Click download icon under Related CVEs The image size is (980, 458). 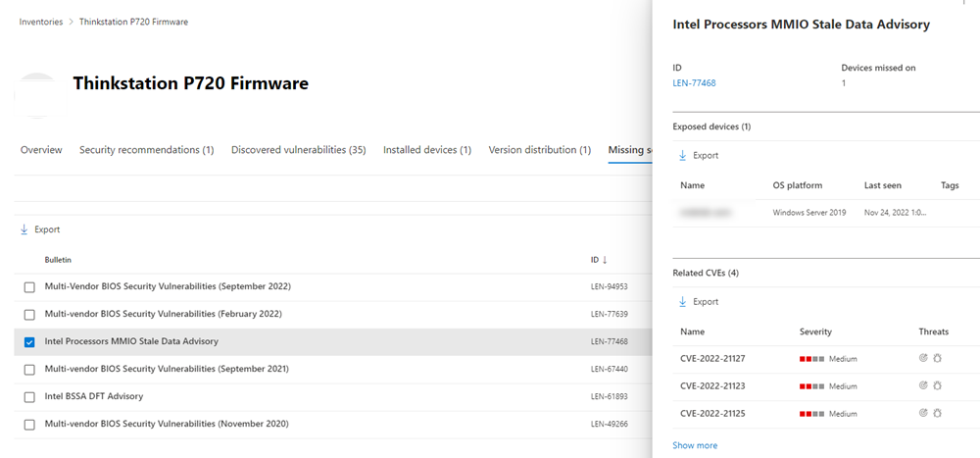[682, 302]
